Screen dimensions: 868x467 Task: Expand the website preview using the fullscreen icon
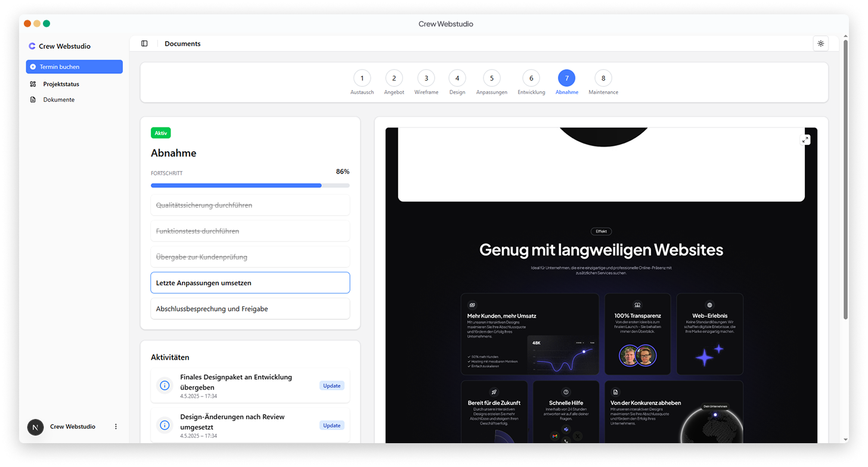coord(805,139)
